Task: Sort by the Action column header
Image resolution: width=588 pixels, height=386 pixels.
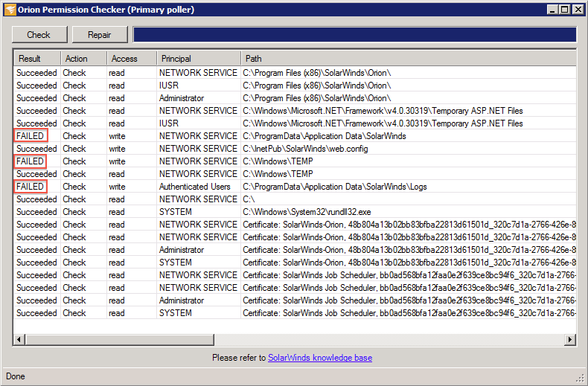Action: click(x=83, y=59)
